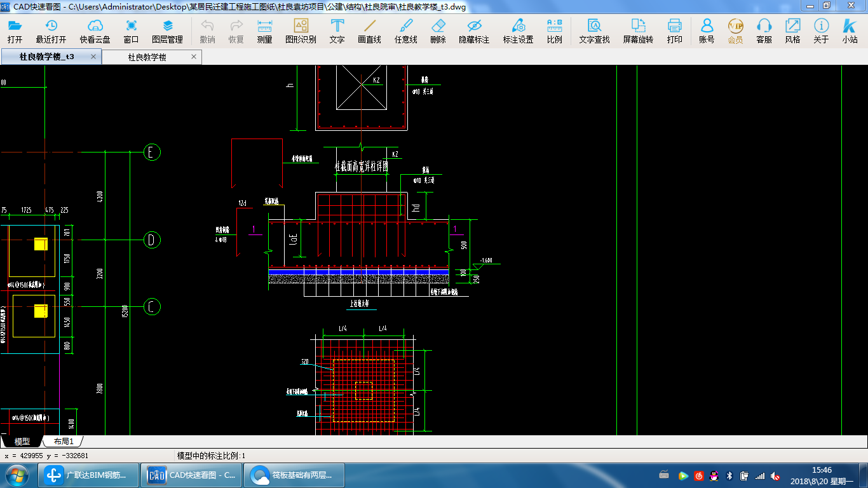The image size is (868, 488).
Task: Click the Bluetooth tray icon
Action: pyautogui.click(x=729, y=475)
